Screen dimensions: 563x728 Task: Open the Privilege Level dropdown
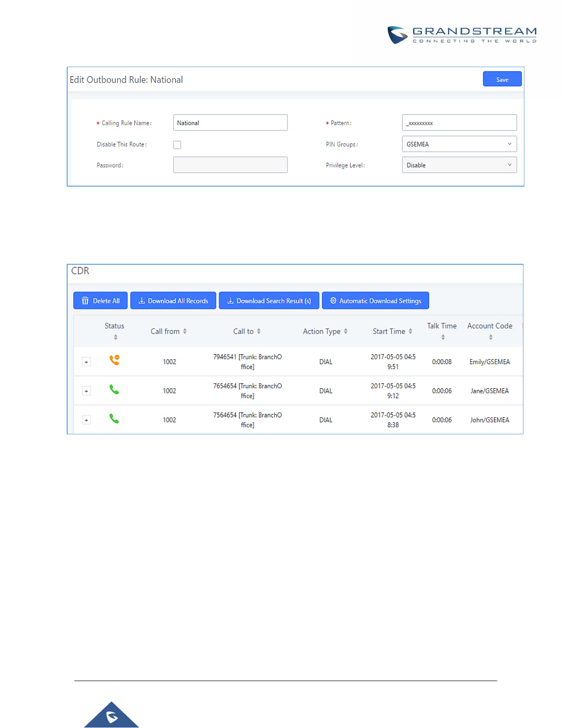click(x=459, y=165)
